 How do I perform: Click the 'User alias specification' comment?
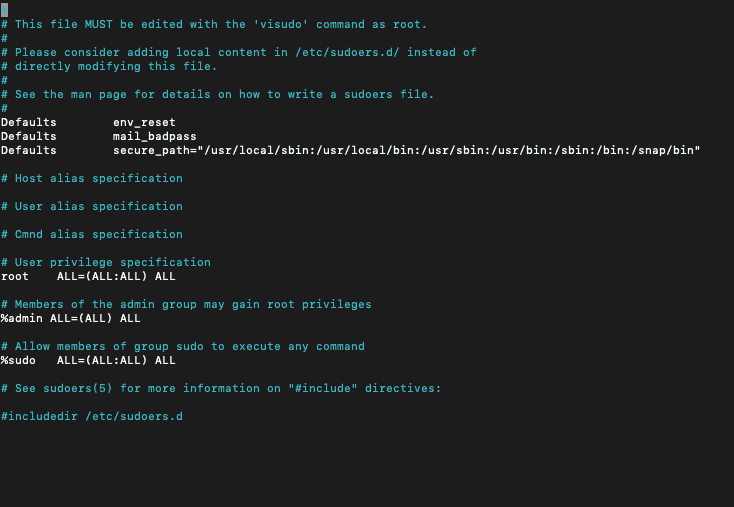(98, 206)
